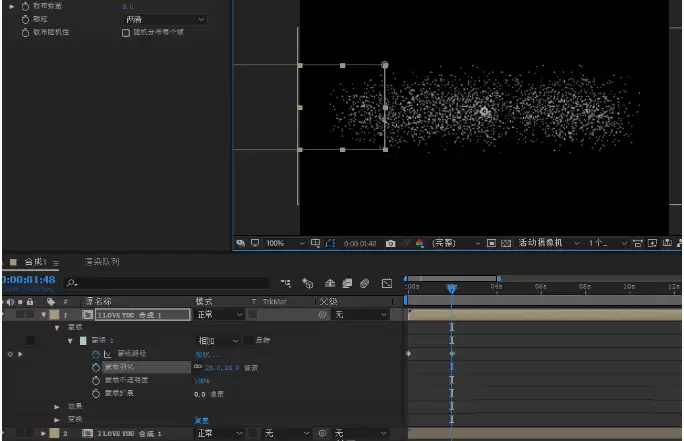Switch to the 渲染队列 render queue tab

(x=102, y=262)
